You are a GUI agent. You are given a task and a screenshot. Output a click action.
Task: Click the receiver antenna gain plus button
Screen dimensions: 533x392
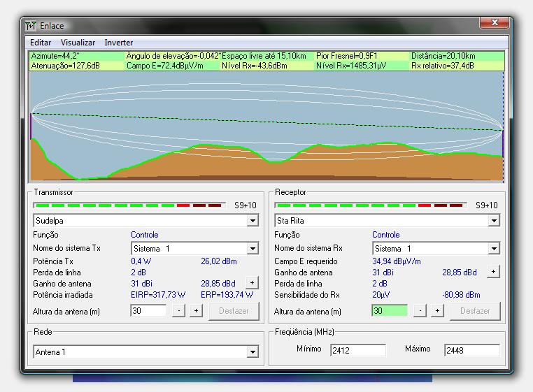click(x=493, y=271)
